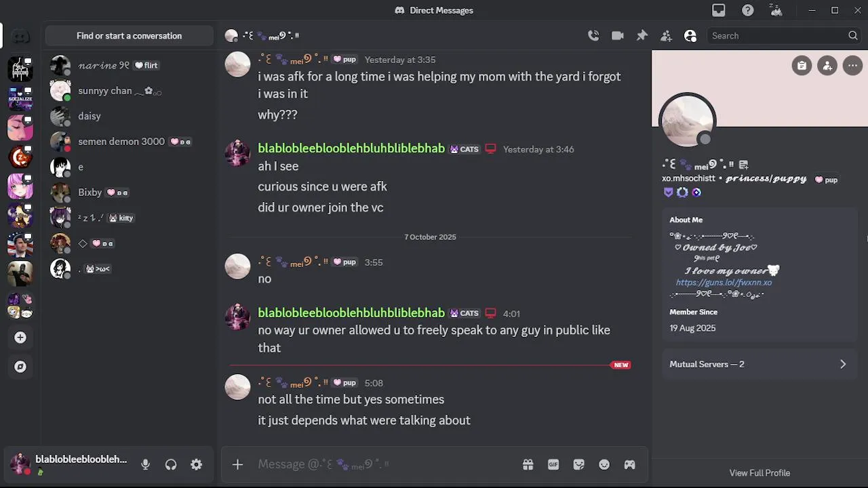Start a voice call
The width and height of the screenshot is (868, 488).
593,36
